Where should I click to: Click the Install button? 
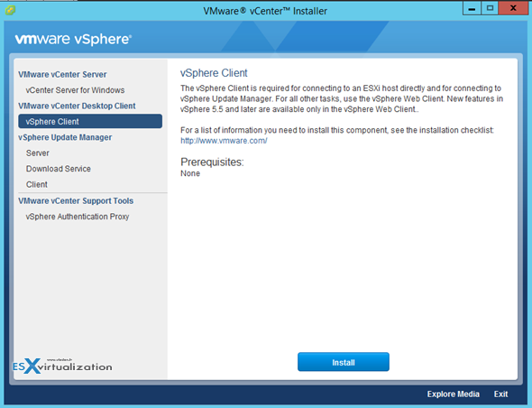pos(344,362)
